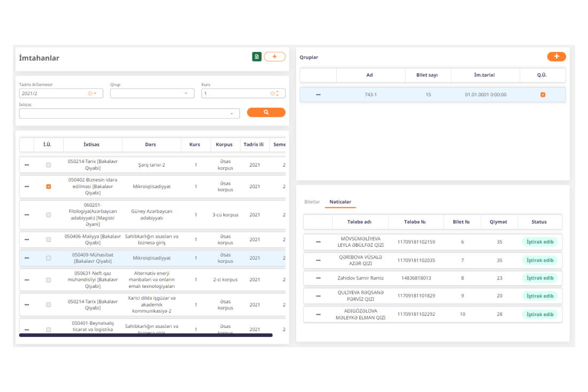
Task: Open the three-dot menu for group 743-1
Action: point(319,95)
